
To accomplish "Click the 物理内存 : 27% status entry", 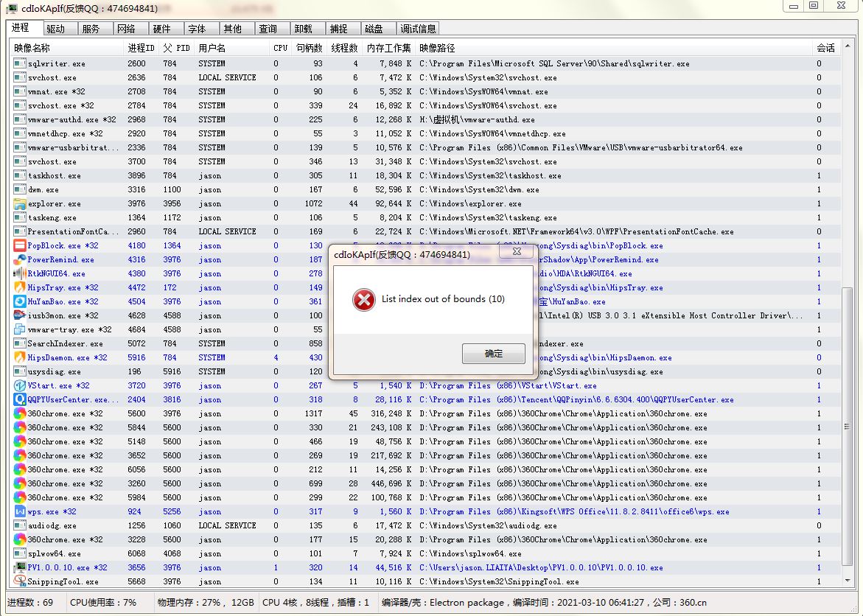I will pyautogui.click(x=206, y=602).
